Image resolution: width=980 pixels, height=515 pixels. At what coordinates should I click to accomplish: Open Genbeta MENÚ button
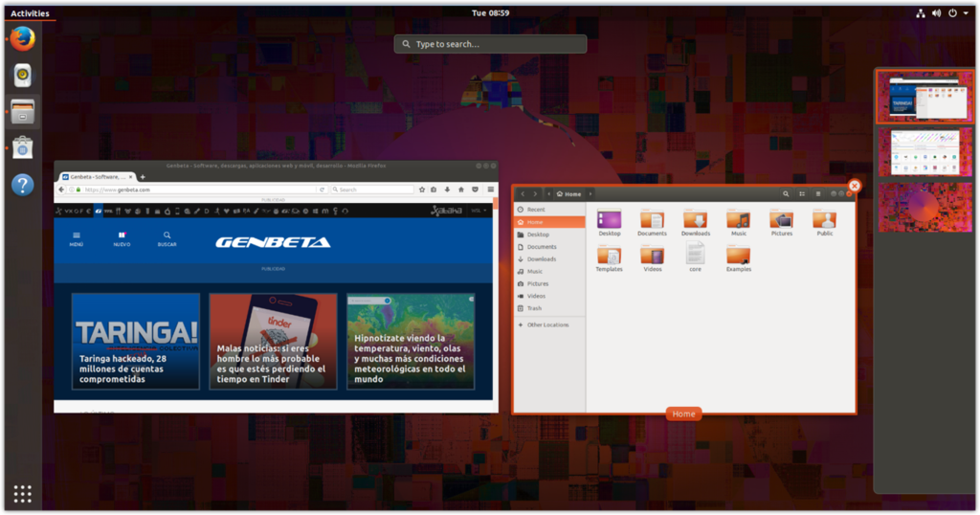click(x=77, y=239)
